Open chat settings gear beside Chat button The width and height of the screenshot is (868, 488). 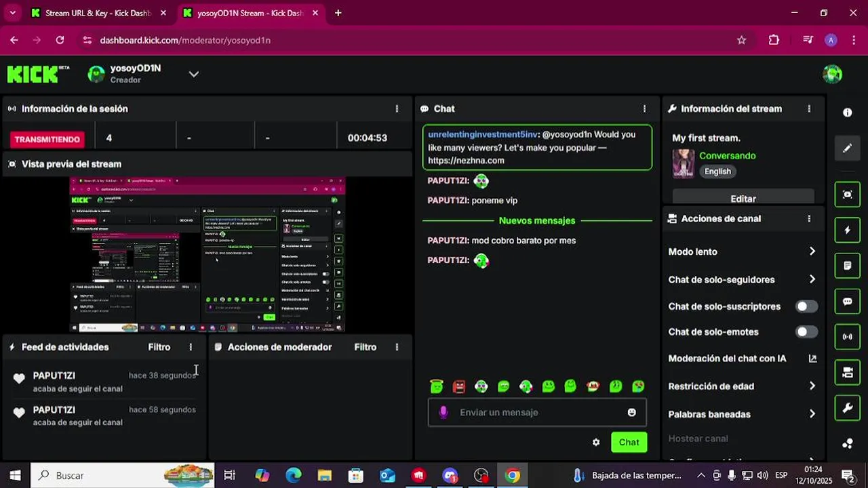(x=595, y=443)
